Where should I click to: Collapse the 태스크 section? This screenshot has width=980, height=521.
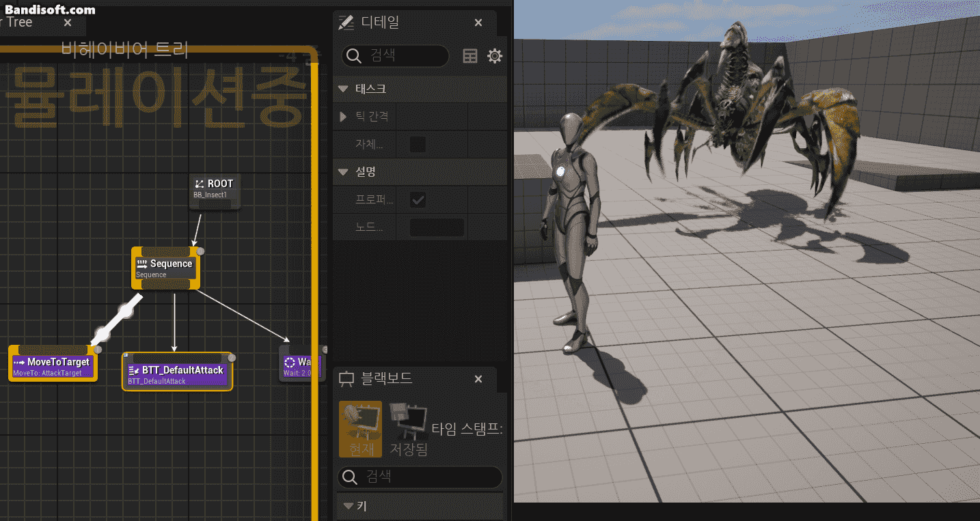tap(343, 89)
